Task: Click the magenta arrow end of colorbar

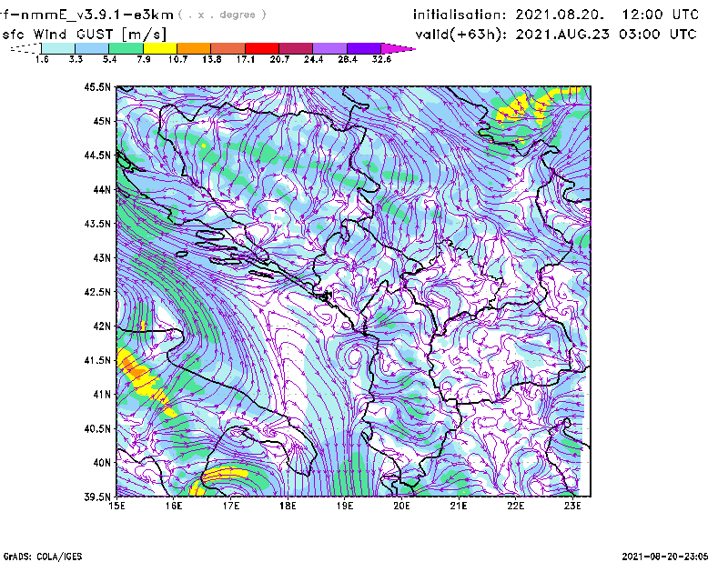Action: pyautogui.click(x=398, y=48)
